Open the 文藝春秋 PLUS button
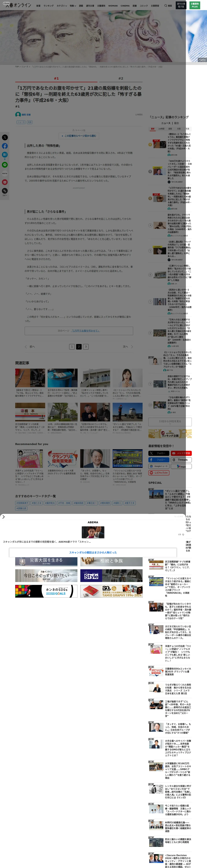The image size is (207, 868). click(x=195, y=5)
